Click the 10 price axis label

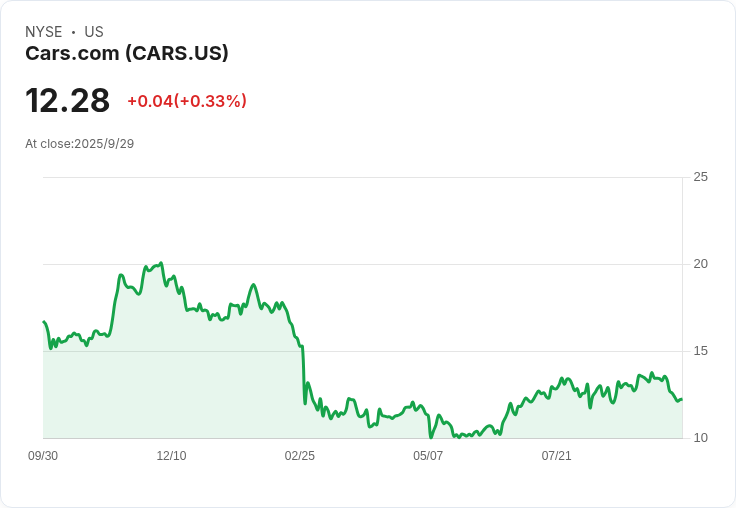pyautogui.click(x=700, y=438)
